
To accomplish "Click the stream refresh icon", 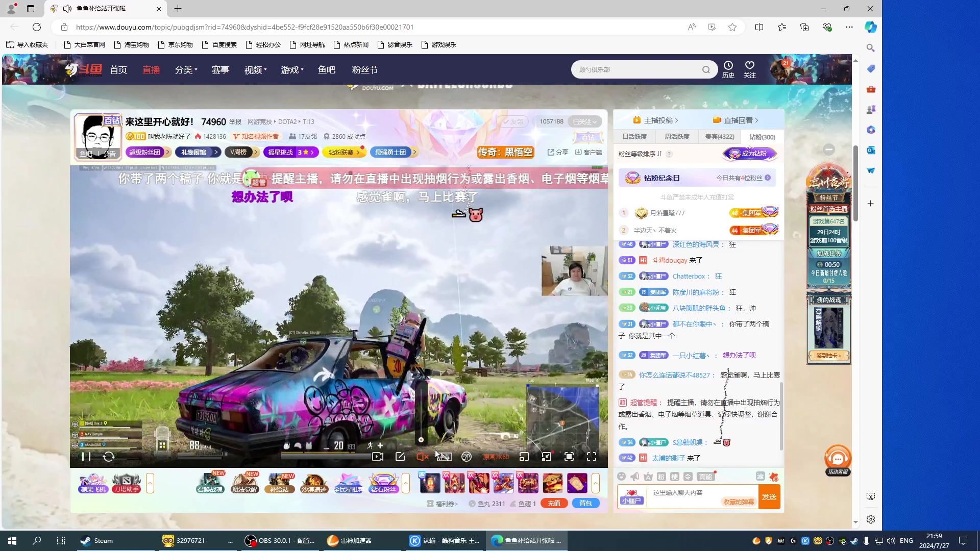I will (109, 457).
